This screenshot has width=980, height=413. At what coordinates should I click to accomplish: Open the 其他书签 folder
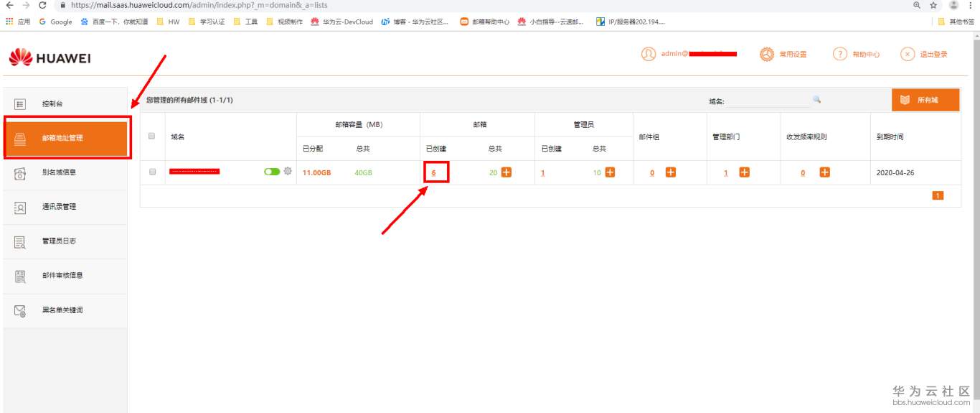coord(956,22)
